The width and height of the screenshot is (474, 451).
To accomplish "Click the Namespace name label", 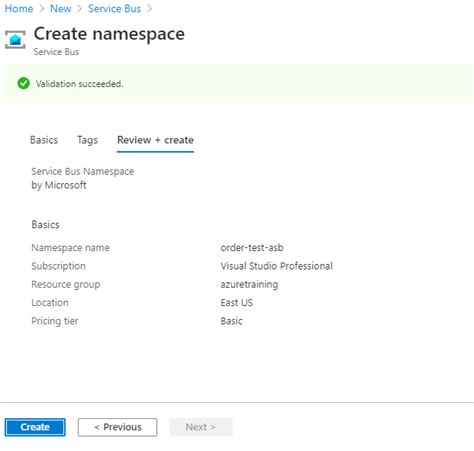I will pos(70,248).
